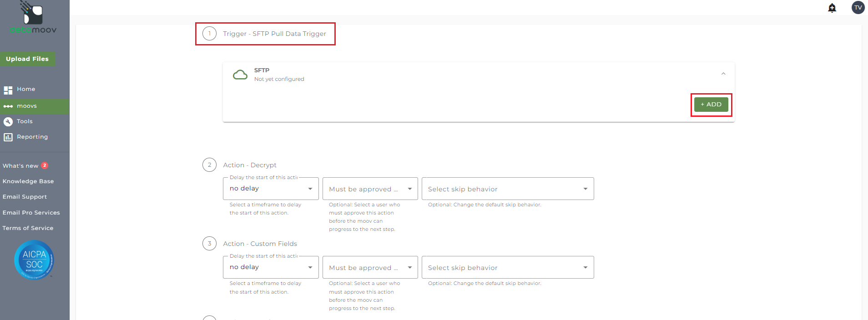868x320 pixels.
Task: Click the + ADD button
Action: tap(711, 105)
